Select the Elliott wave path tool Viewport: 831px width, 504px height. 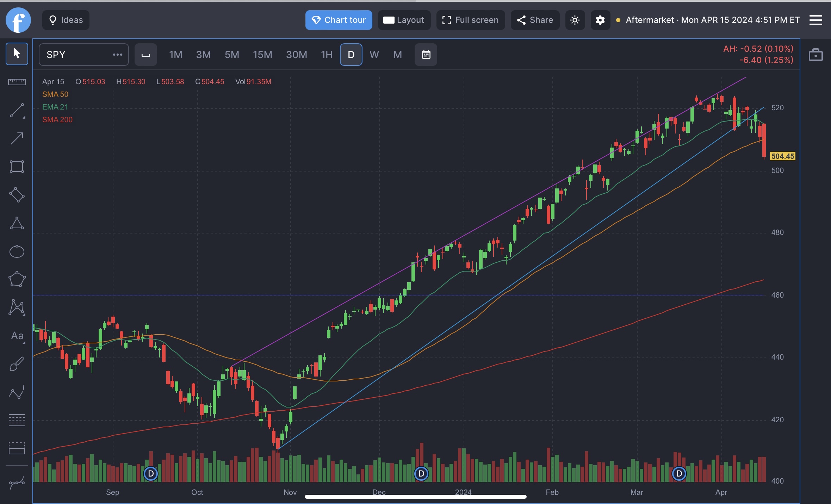coord(17,392)
